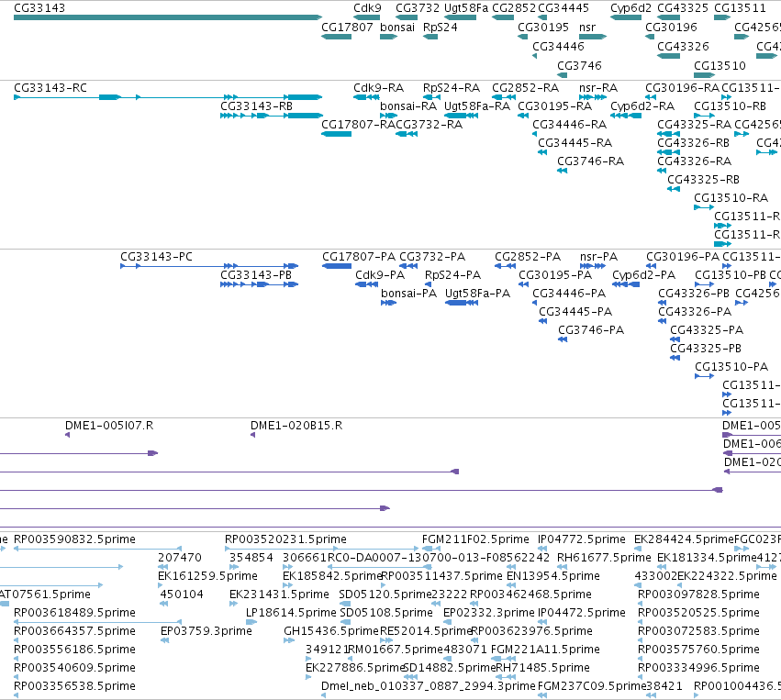
Task: Click the CG33143-RC transcript label
Action: click(x=50, y=88)
